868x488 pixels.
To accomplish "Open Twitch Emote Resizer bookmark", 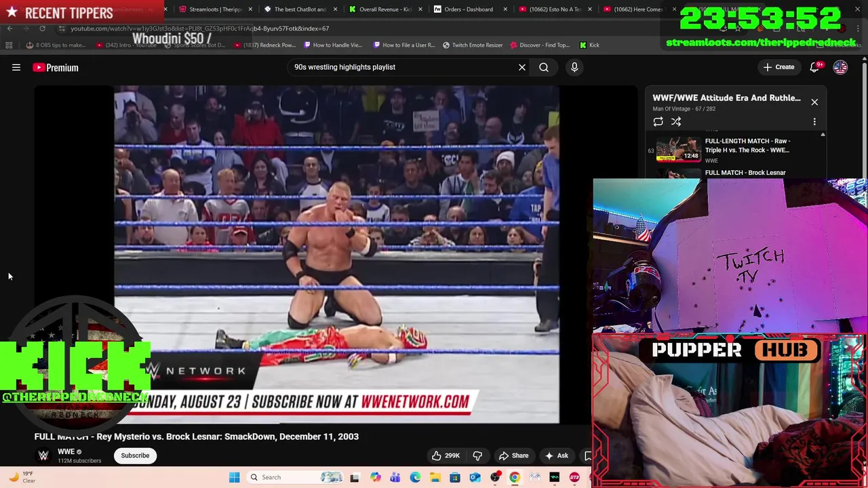I will (473, 45).
